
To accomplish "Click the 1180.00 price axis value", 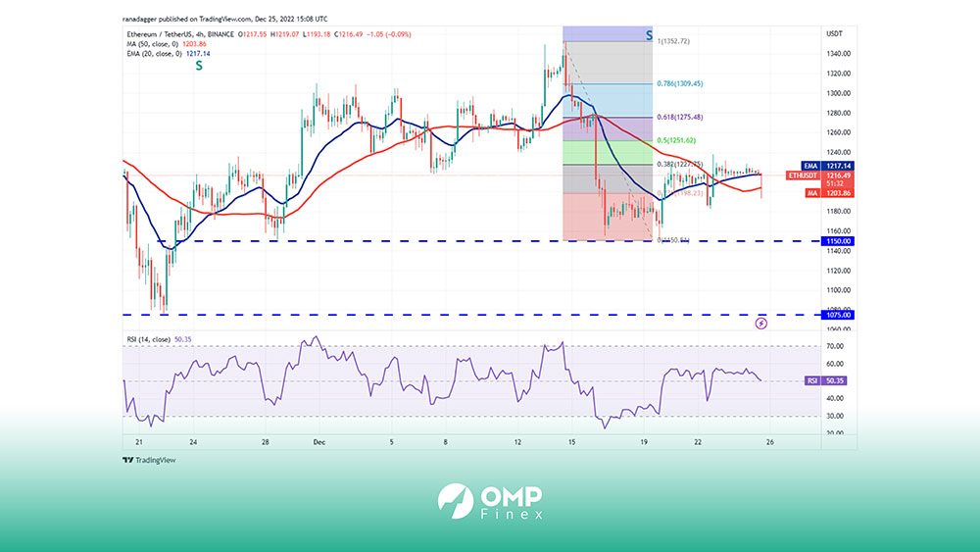I will [839, 212].
